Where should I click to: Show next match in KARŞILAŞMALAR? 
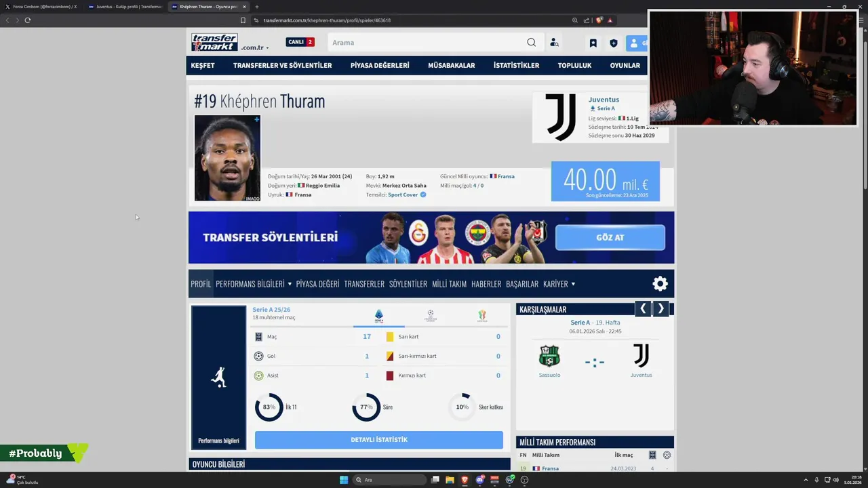tap(660, 309)
